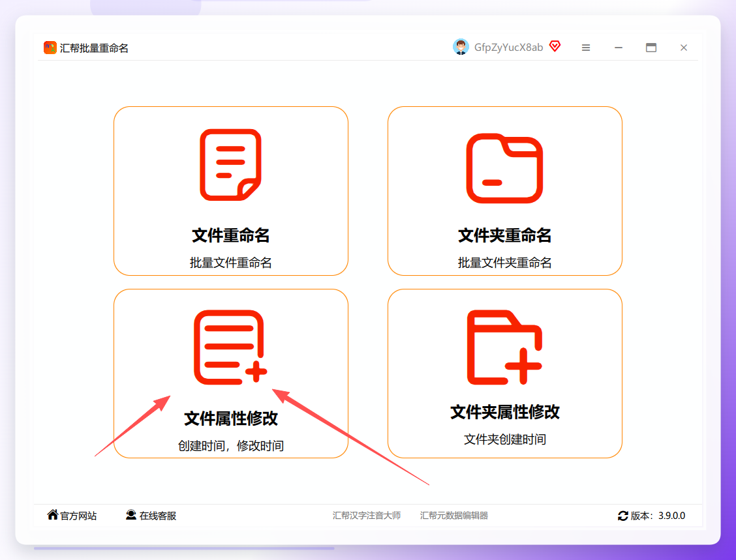Click the user avatar icon

coord(461,47)
